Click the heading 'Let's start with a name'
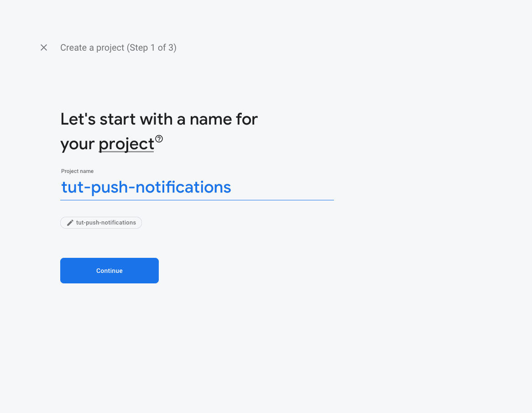Screen dimensions: 532x413 click(159, 119)
